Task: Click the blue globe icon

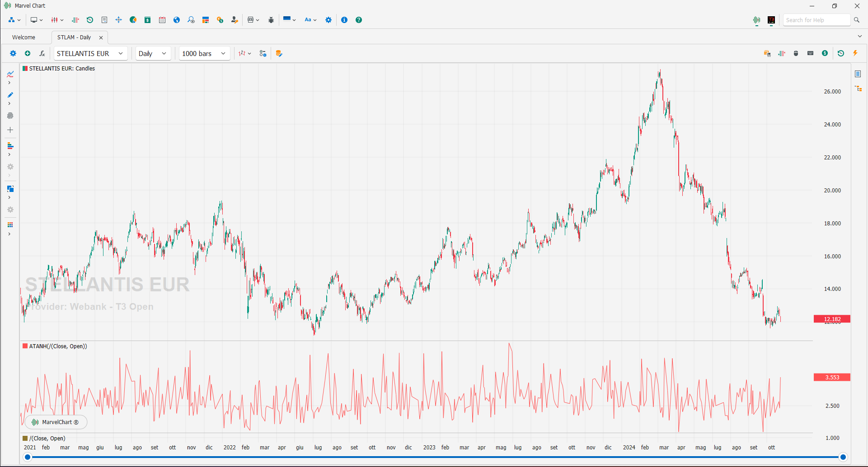Action: pos(177,20)
